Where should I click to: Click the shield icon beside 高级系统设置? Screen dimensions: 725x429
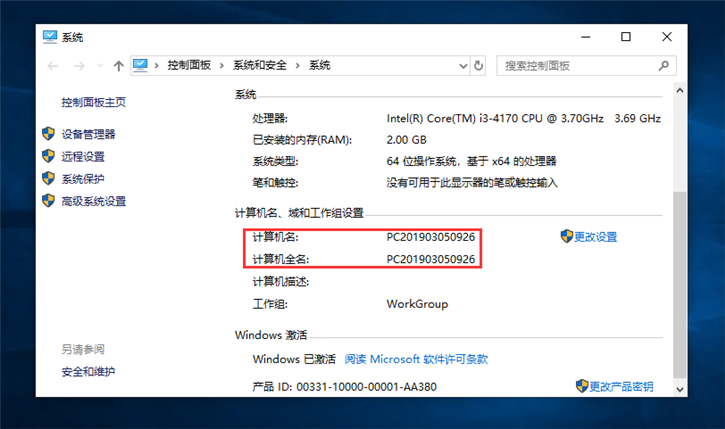[x=48, y=201]
